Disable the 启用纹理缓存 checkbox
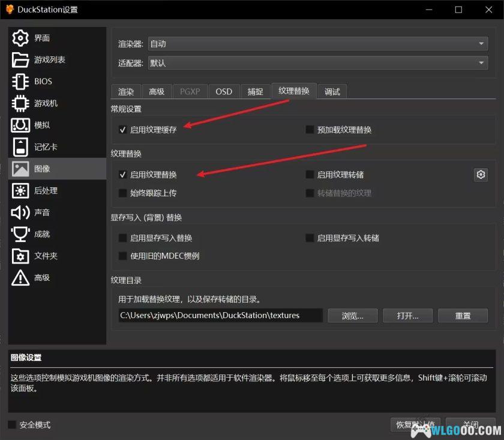This screenshot has height=440, width=504. click(122, 130)
